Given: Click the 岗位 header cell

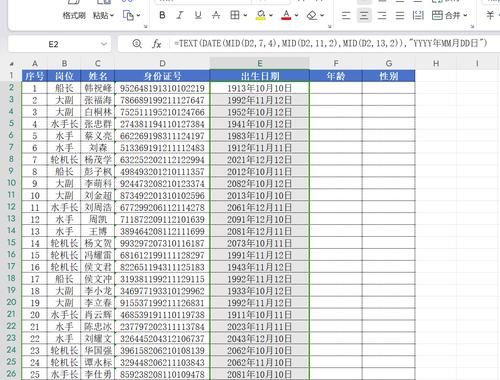Looking at the screenshot, I should [x=64, y=76].
